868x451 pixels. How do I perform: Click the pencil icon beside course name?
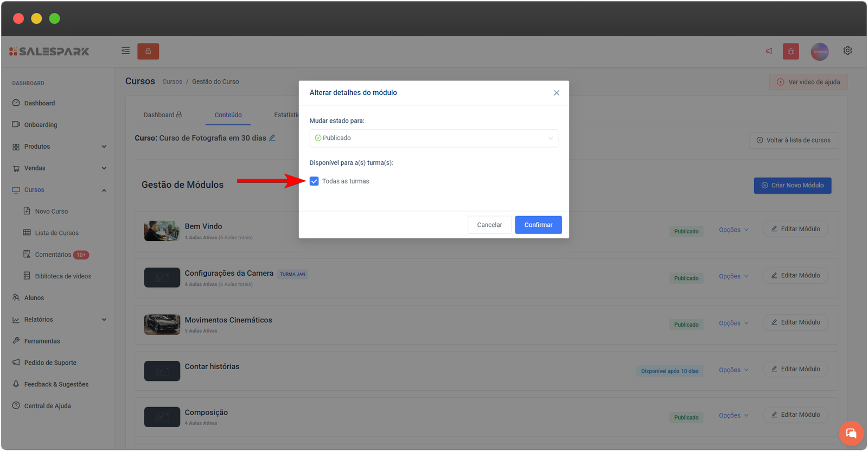click(272, 138)
